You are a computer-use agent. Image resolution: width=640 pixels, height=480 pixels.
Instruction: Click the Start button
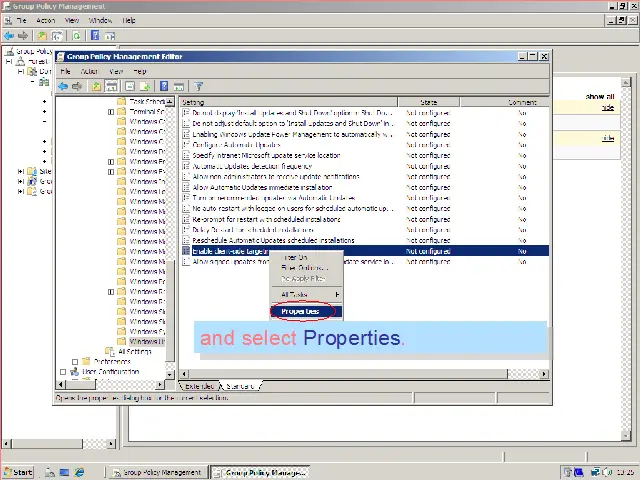point(18,472)
